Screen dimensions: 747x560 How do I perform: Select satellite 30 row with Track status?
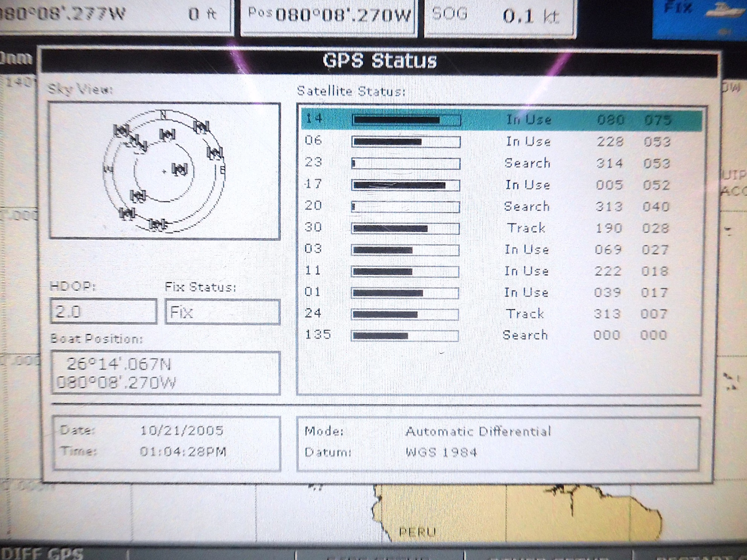[x=502, y=228]
